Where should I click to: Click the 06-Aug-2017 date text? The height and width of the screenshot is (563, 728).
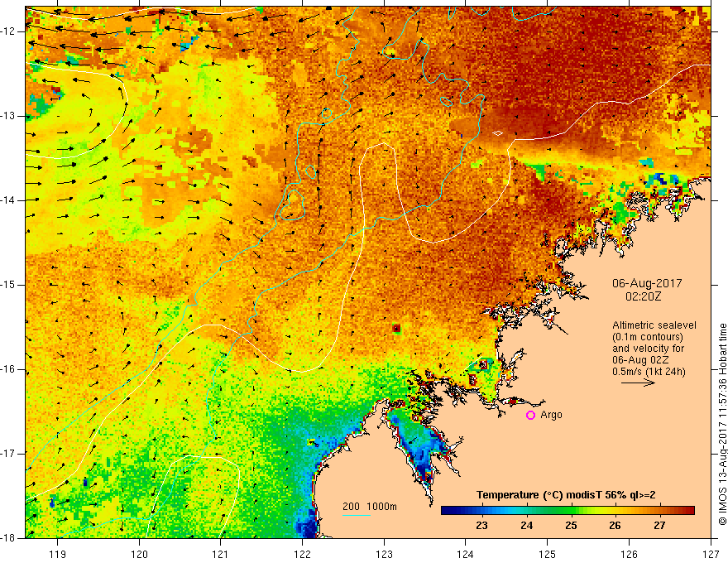(647, 283)
